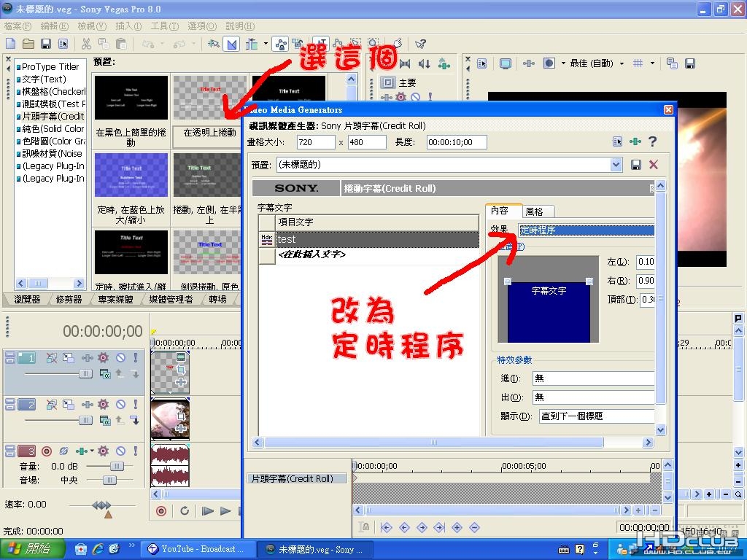Image resolution: width=747 pixels, height=560 pixels.
Task: Click the save preset disk icon
Action: [636, 165]
